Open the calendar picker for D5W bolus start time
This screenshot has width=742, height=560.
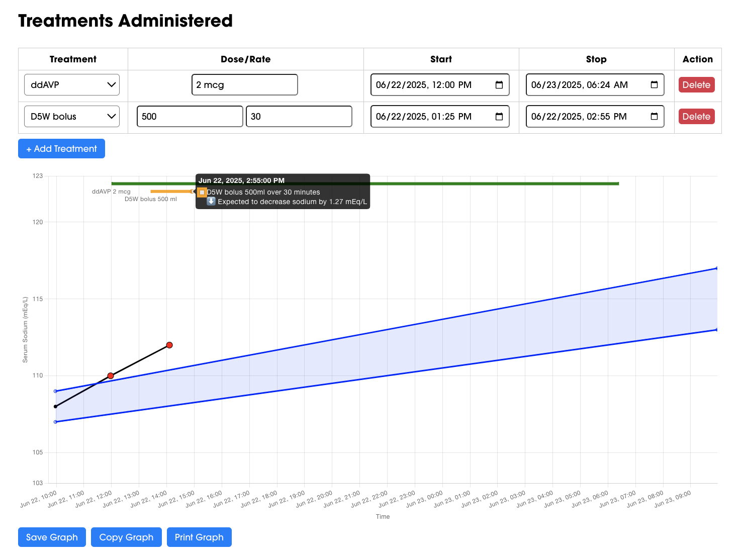pyautogui.click(x=499, y=116)
